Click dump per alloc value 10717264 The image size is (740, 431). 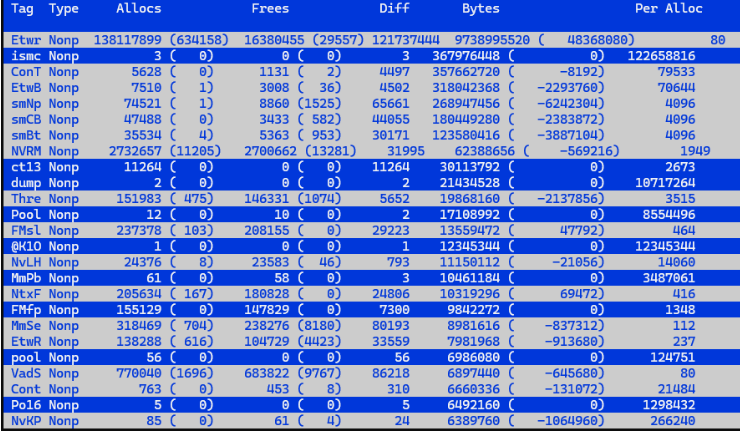click(x=665, y=183)
